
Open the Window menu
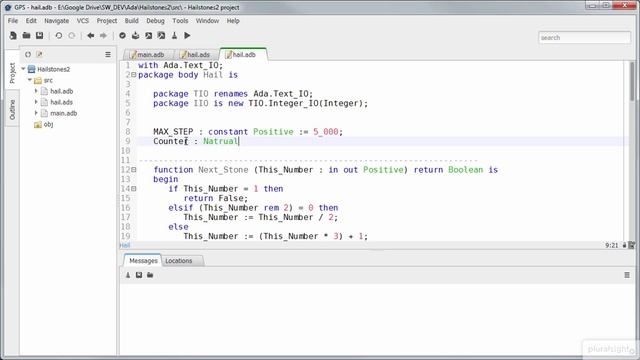coord(207,21)
